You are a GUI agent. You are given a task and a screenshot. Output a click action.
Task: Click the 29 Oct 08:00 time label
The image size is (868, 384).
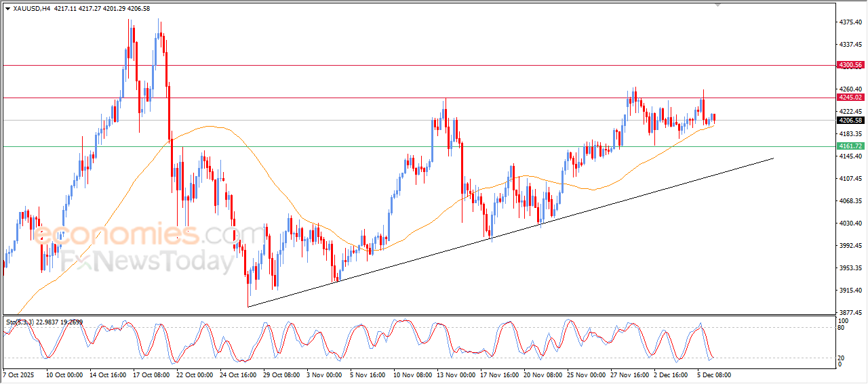280,374
